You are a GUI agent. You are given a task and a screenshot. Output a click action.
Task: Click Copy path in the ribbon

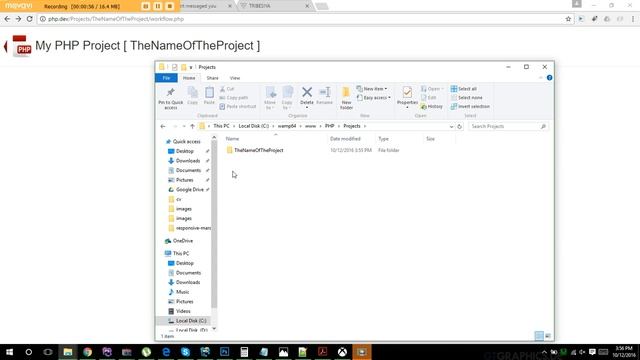234,98
